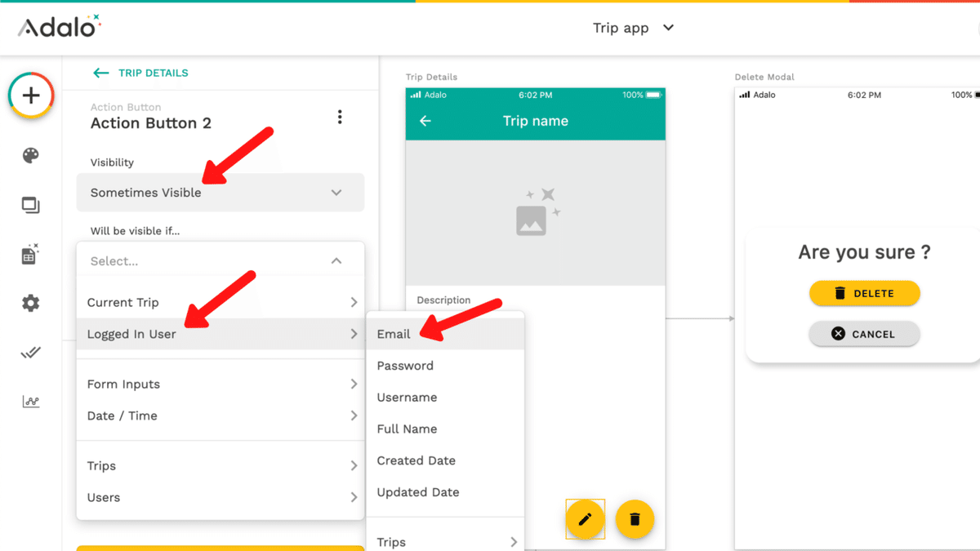Image resolution: width=980 pixels, height=551 pixels.
Task: Open Action Button 2 three-dot menu
Action: 340,117
